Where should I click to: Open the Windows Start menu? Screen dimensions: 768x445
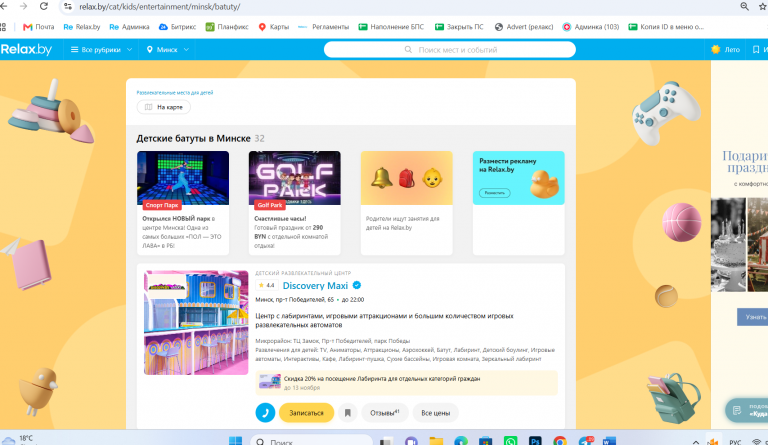236,441
